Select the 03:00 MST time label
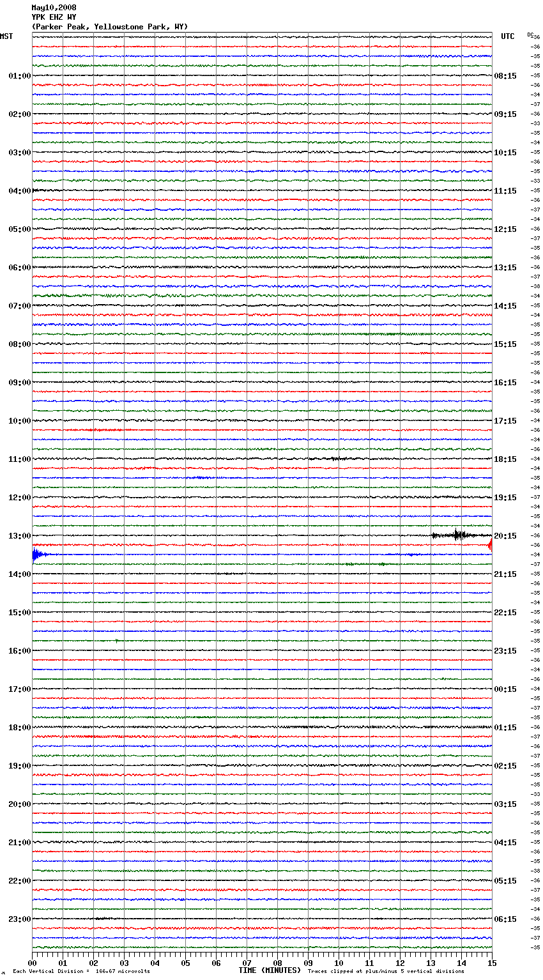Image resolution: width=543 pixels, height=980 pixels. point(19,153)
